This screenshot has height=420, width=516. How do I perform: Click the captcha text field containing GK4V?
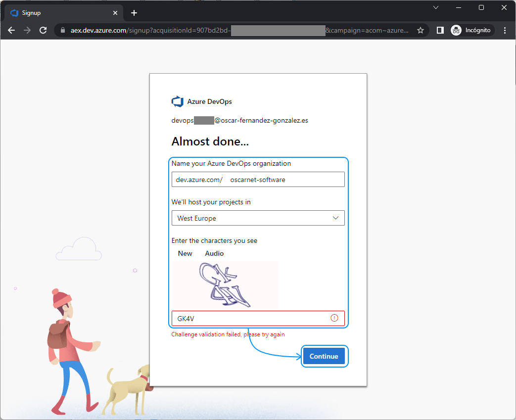click(258, 318)
